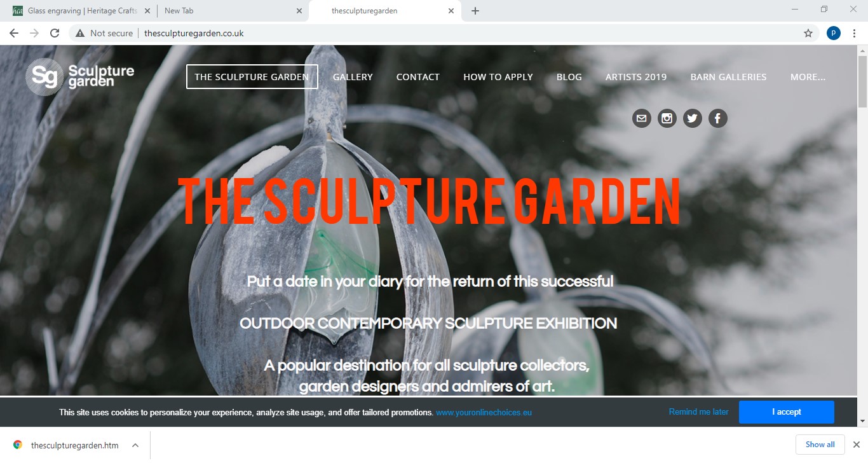Viewport: 868px width, 463px height.
Task: Open a new browser tab
Action: tap(475, 11)
